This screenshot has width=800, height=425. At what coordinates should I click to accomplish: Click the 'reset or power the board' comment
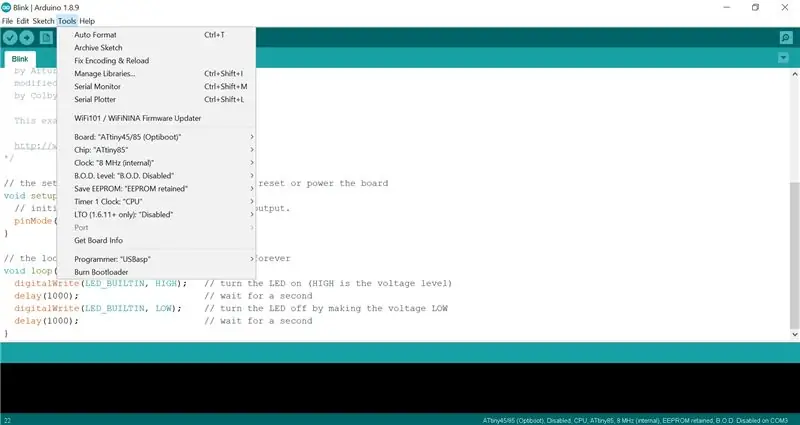coord(323,183)
